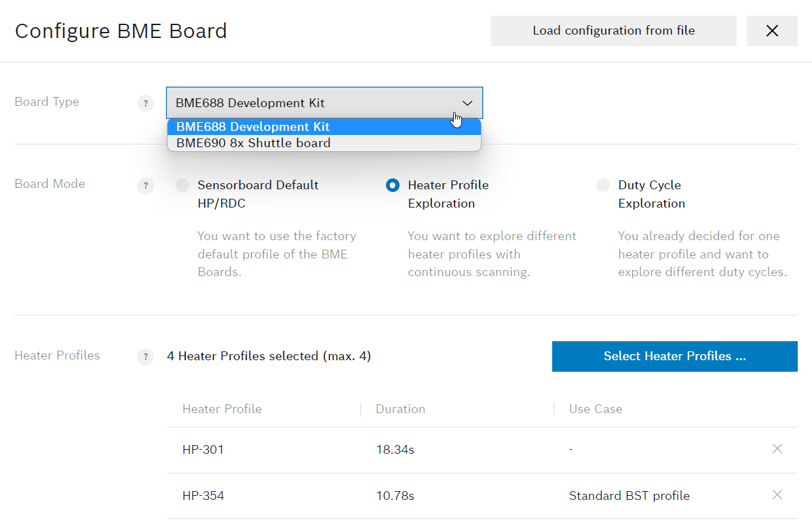Click the factory default profile description text
The image size is (812, 523).
[277, 254]
